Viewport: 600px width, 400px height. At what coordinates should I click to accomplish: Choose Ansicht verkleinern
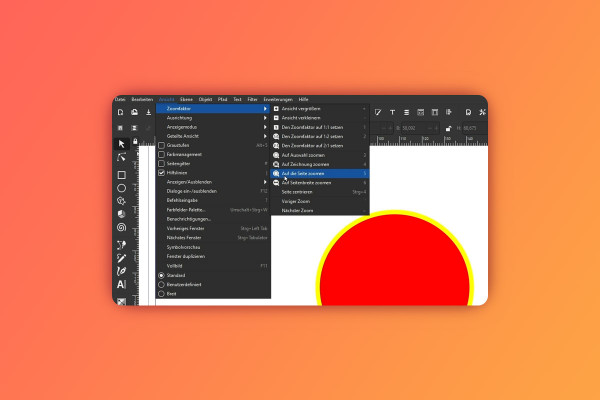click(320, 118)
